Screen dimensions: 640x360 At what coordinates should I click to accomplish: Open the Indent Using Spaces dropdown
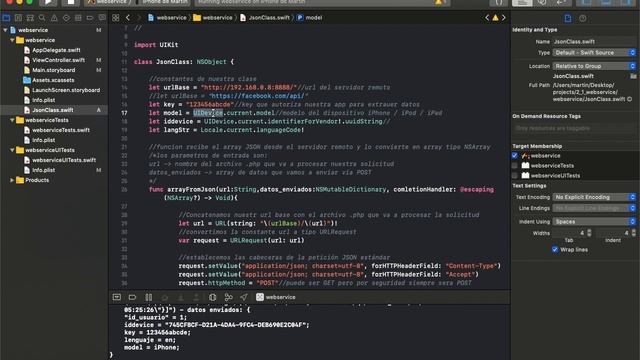tap(594, 222)
